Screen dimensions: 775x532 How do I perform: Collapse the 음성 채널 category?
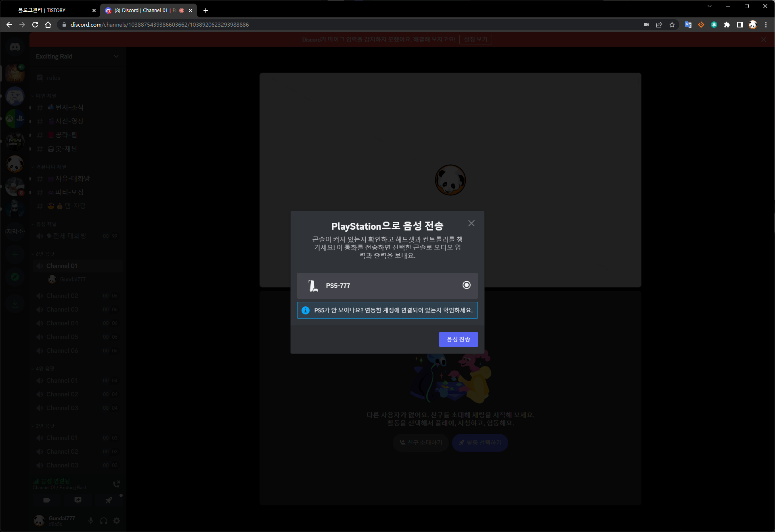point(46,224)
